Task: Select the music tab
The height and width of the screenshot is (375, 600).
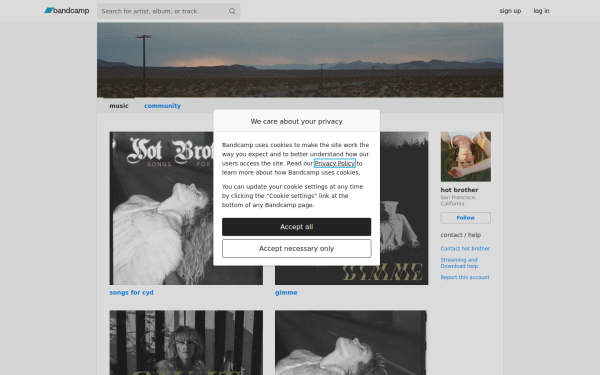Action: point(119,106)
